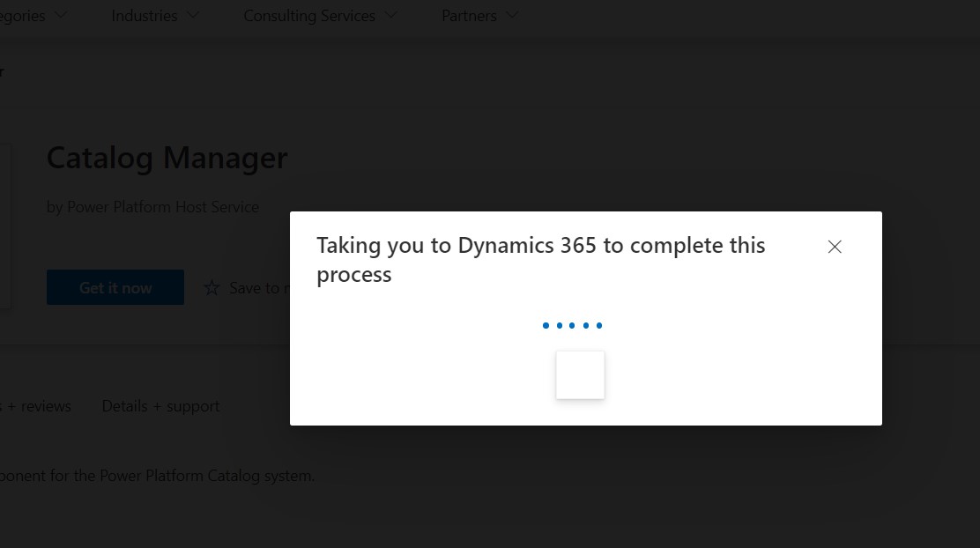The height and width of the screenshot is (548, 980).
Task: Click the Save to my list text
Action: (257, 288)
